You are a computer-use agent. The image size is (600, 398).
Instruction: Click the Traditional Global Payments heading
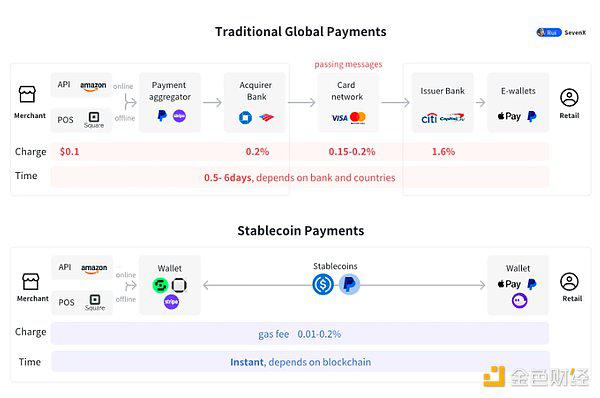(x=300, y=31)
